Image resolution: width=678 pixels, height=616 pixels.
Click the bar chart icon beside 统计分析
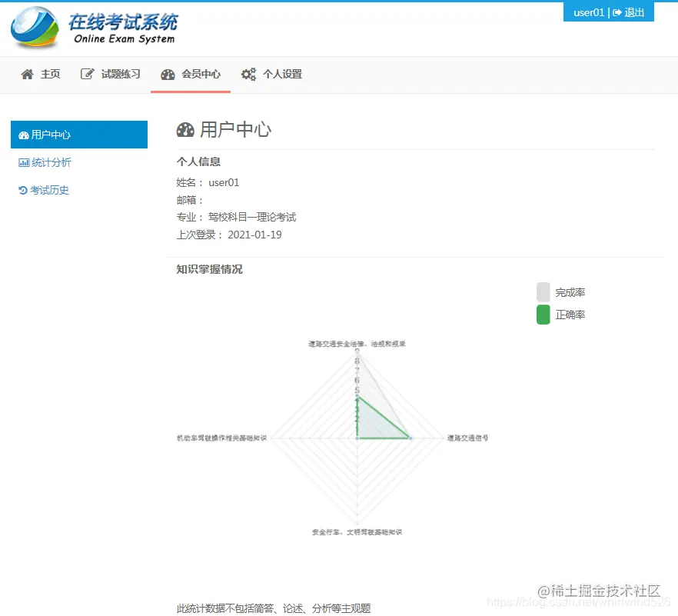24,163
